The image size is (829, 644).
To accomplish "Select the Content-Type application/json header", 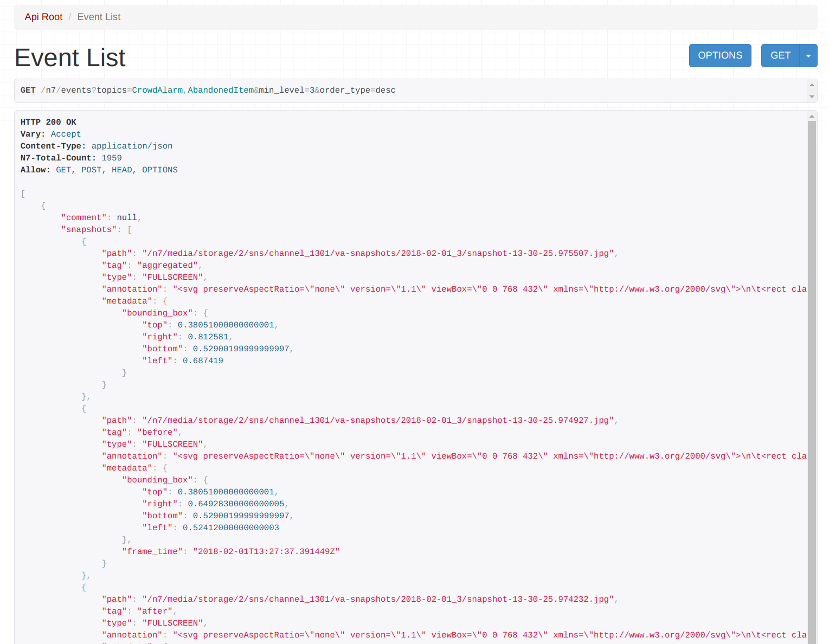I will [97, 146].
